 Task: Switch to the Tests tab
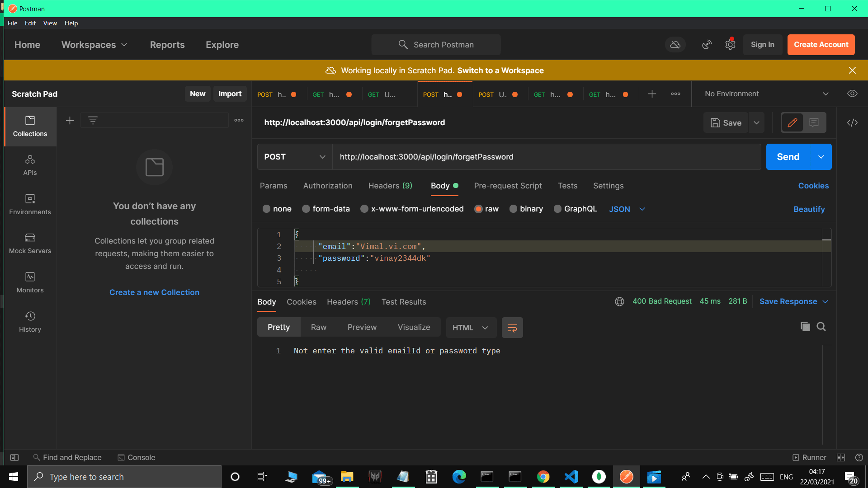pyautogui.click(x=567, y=186)
